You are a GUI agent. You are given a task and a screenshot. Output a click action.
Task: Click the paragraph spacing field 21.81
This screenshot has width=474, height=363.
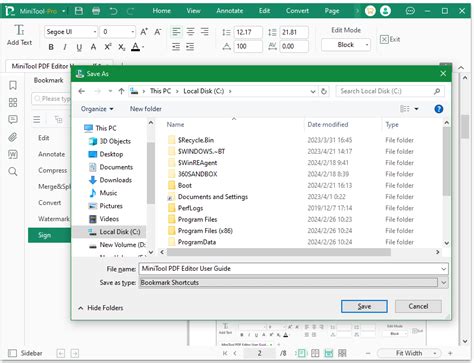(x=294, y=32)
